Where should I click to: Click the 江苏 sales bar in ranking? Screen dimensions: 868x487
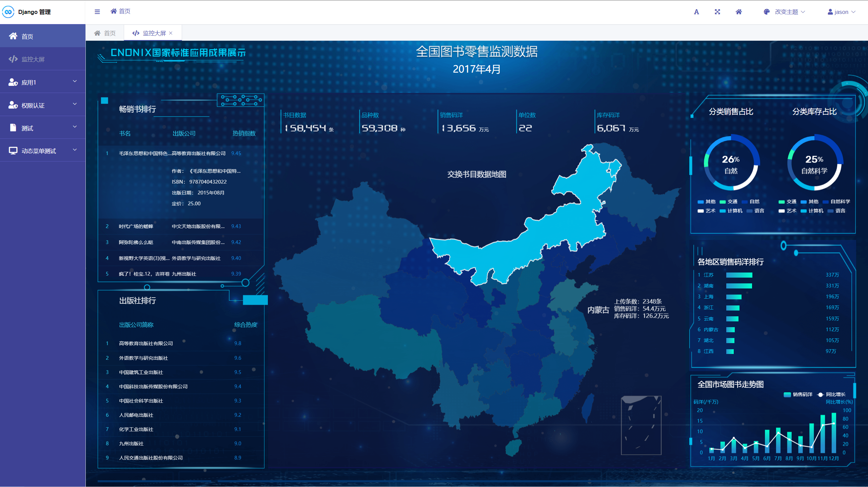coord(739,275)
